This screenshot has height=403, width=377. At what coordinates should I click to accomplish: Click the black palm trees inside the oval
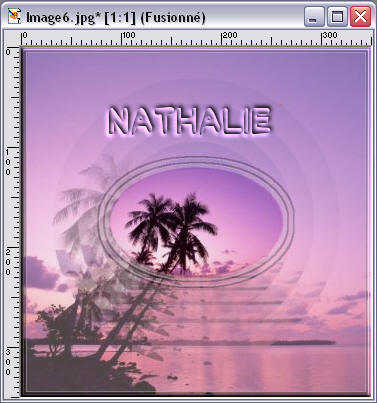(x=171, y=233)
